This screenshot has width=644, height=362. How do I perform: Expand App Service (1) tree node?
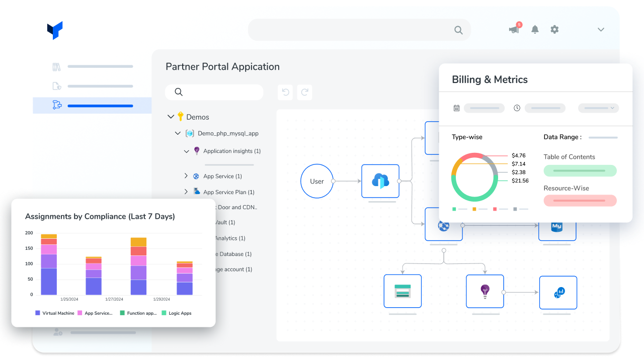point(186,176)
